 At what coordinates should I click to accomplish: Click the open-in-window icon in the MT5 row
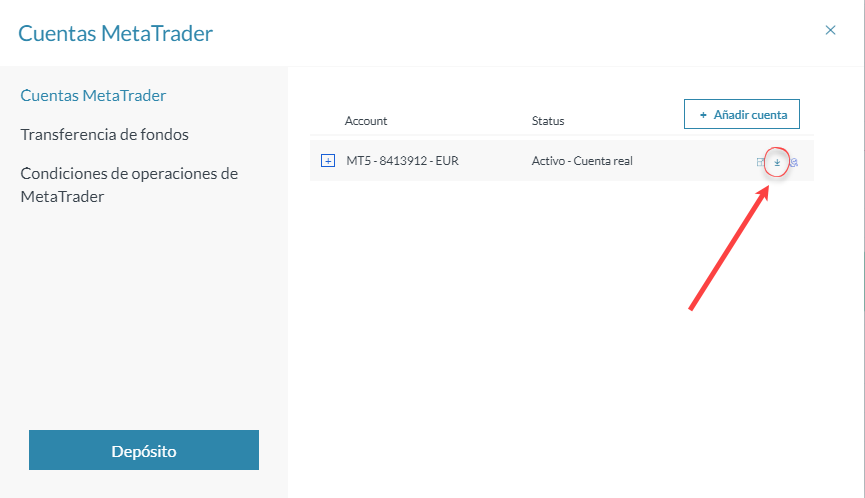click(761, 162)
